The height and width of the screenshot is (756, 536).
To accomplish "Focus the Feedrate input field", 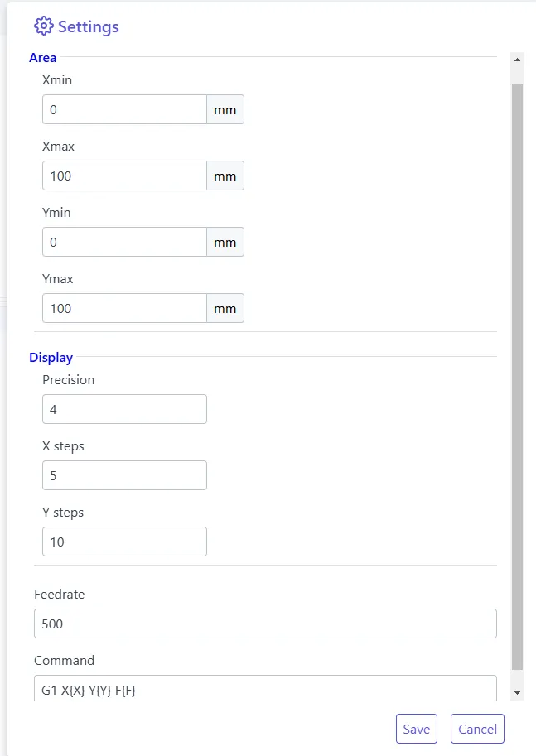I will 265,624.
